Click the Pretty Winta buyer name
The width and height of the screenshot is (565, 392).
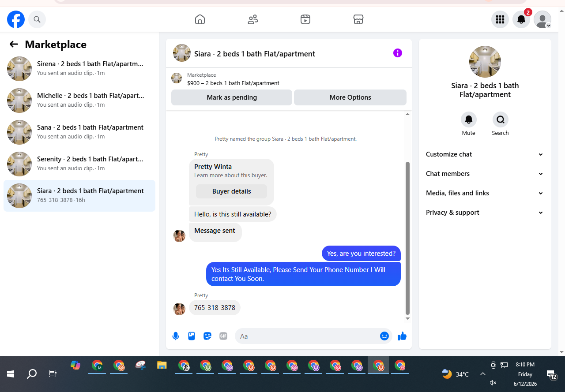pyautogui.click(x=213, y=167)
